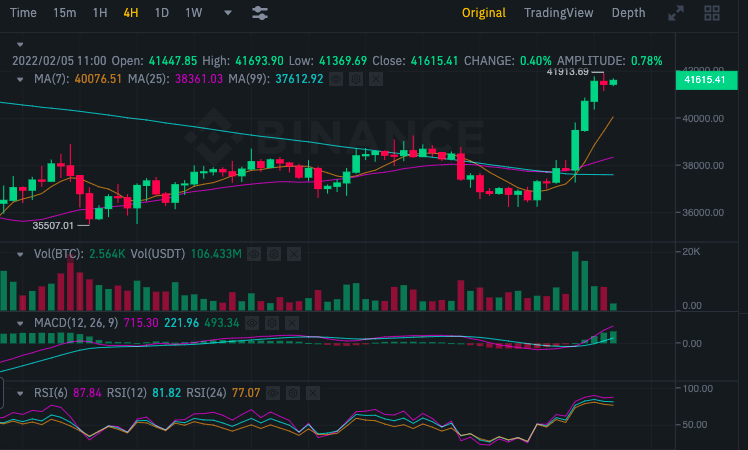
Task: Click MA(25) value 38361.03
Action: (x=199, y=79)
